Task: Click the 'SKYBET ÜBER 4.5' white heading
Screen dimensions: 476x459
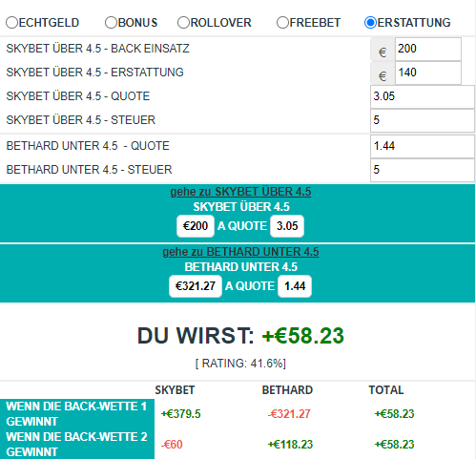Action: point(241,207)
